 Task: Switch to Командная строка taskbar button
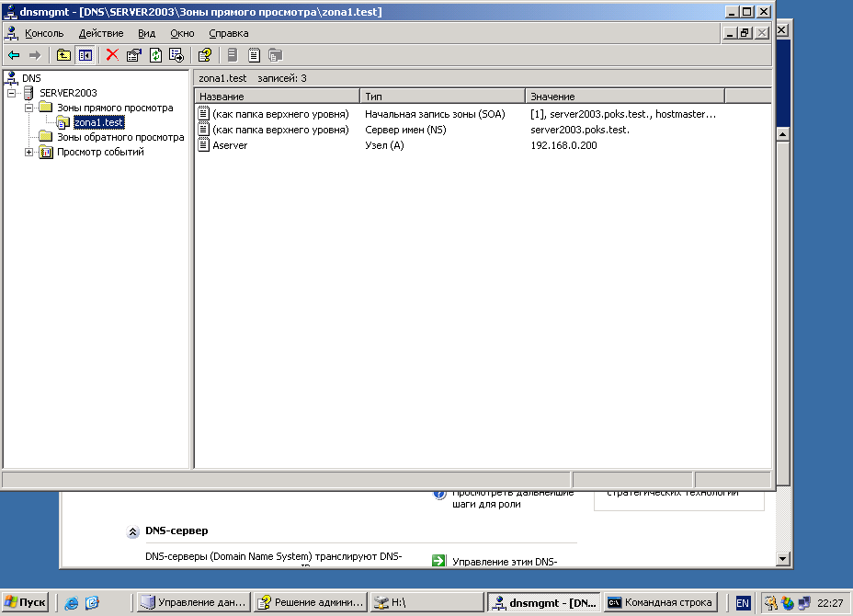point(660,602)
